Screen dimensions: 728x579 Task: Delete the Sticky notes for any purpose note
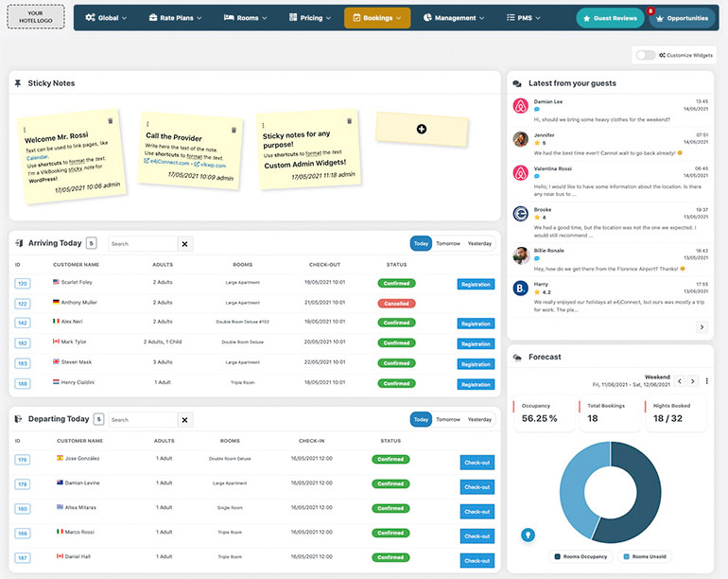point(349,121)
